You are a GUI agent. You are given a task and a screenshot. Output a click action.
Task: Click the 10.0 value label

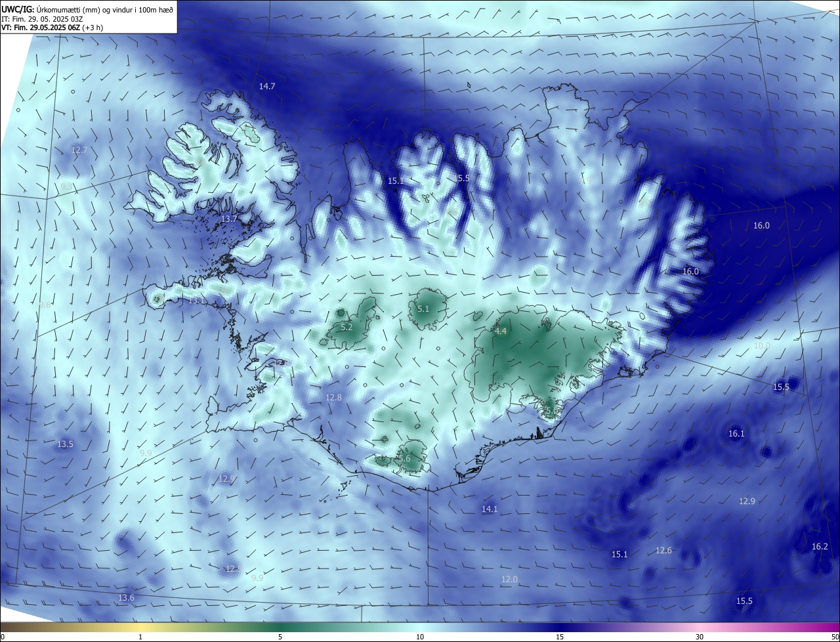[x=762, y=345]
